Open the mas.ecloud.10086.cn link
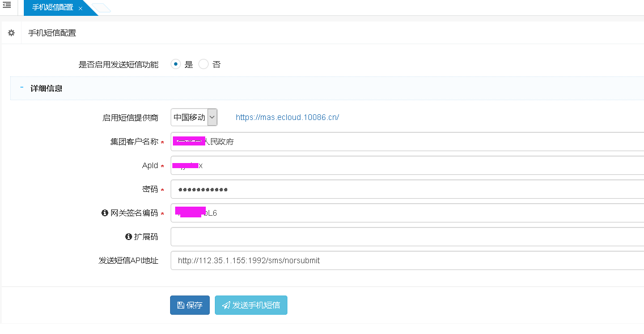The height and width of the screenshot is (334, 644). click(287, 118)
